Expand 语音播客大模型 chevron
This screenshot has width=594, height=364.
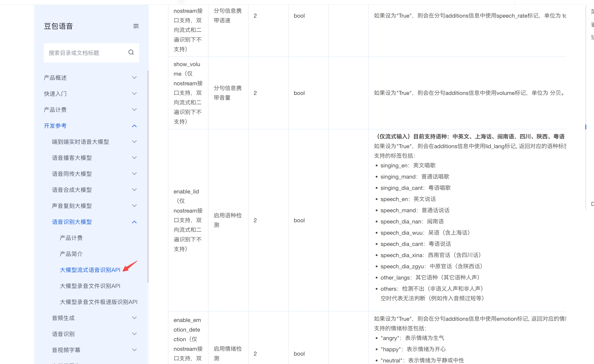click(x=135, y=158)
